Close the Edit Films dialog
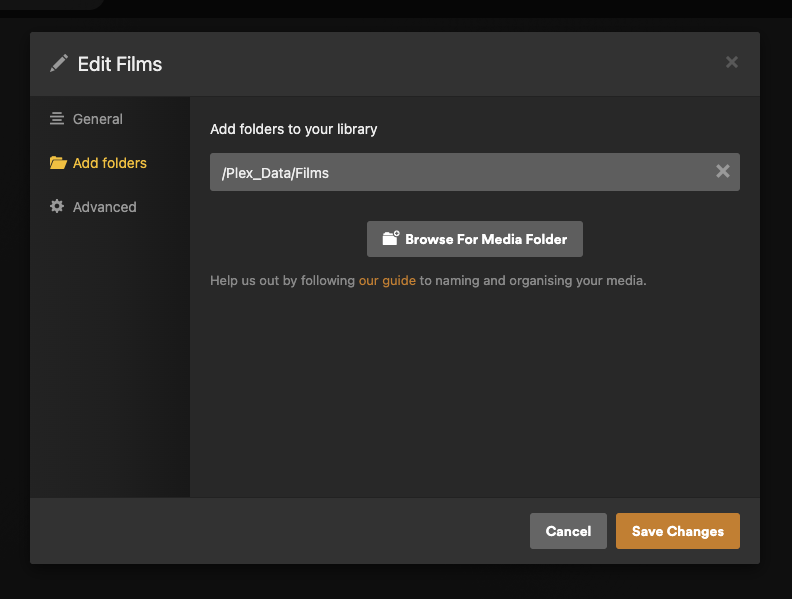The image size is (792, 599). pos(732,62)
